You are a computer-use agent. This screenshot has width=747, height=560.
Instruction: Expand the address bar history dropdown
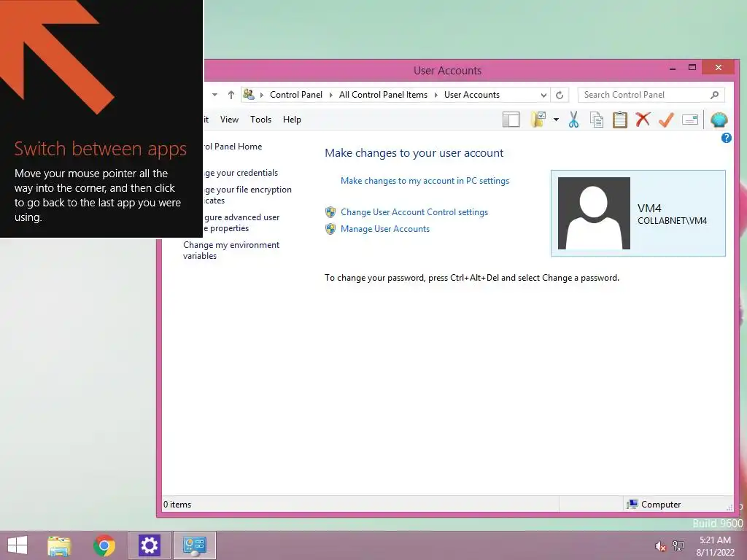(543, 95)
